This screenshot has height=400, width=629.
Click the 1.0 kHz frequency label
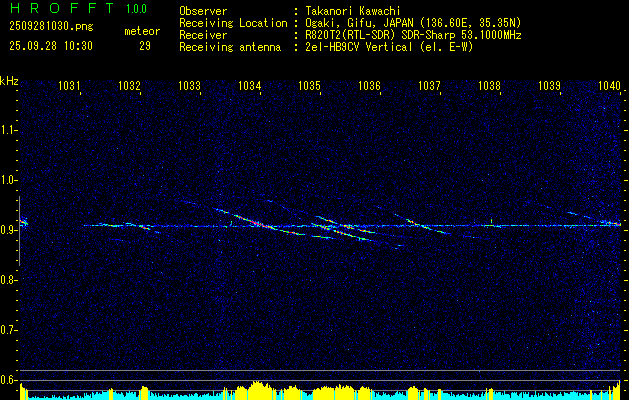(x=8, y=180)
